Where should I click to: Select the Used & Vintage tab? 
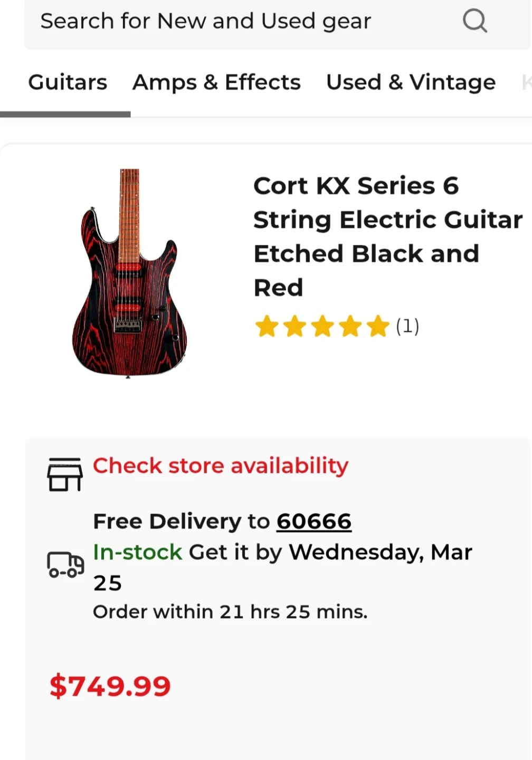pos(411,82)
